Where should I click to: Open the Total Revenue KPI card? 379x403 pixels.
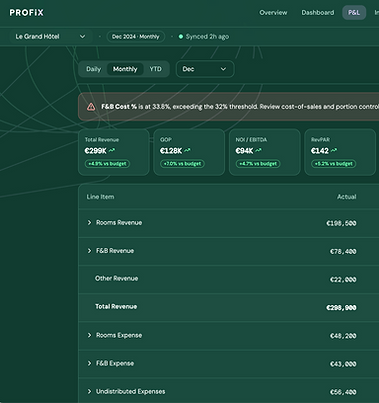tap(114, 152)
